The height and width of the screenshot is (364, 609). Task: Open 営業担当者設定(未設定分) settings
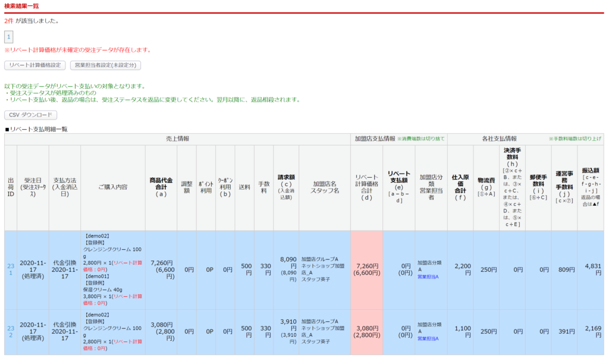click(105, 65)
